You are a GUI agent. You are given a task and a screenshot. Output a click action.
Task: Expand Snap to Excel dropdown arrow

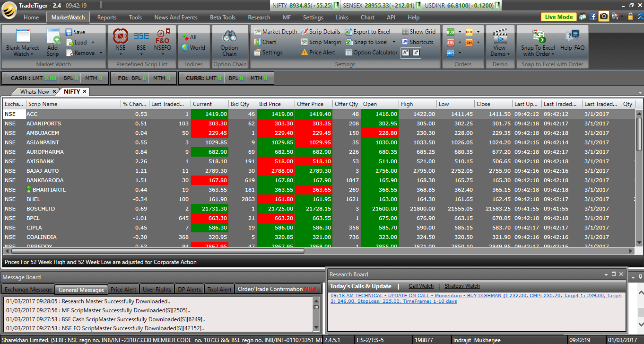pos(394,42)
